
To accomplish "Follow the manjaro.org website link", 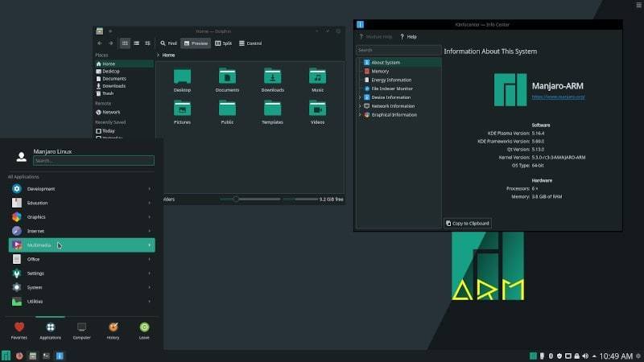I will click(559, 97).
